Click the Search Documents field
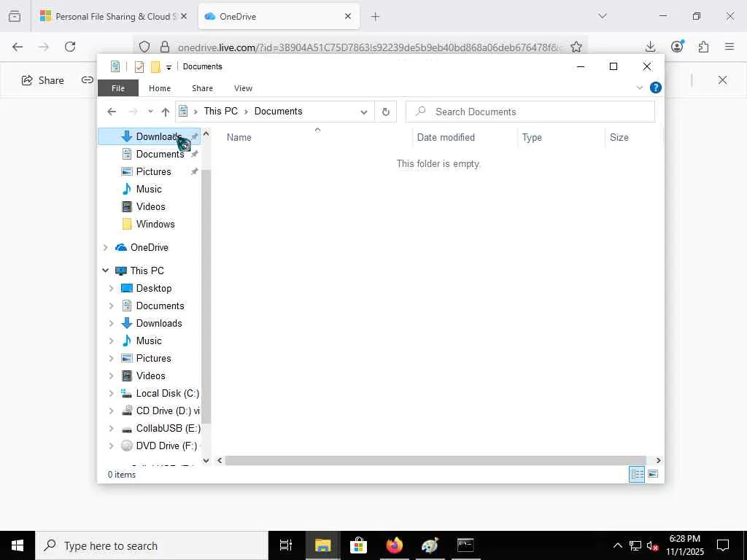The width and height of the screenshot is (747, 560). [530, 112]
